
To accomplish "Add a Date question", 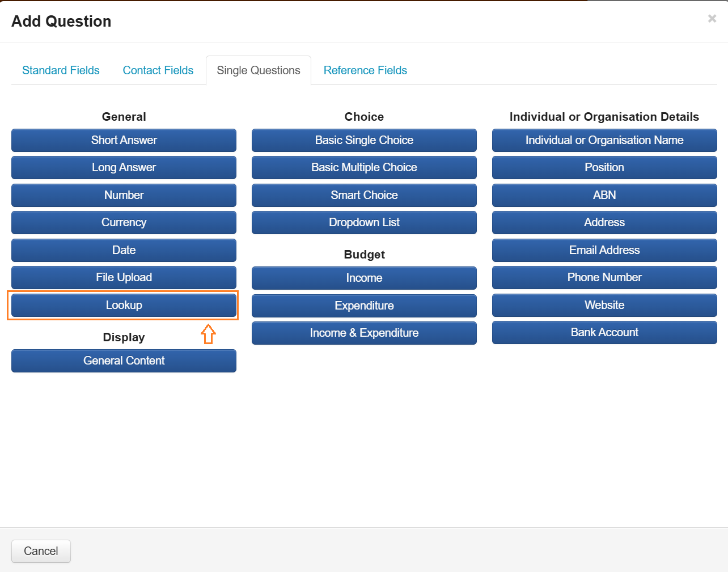I will pyautogui.click(x=124, y=250).
